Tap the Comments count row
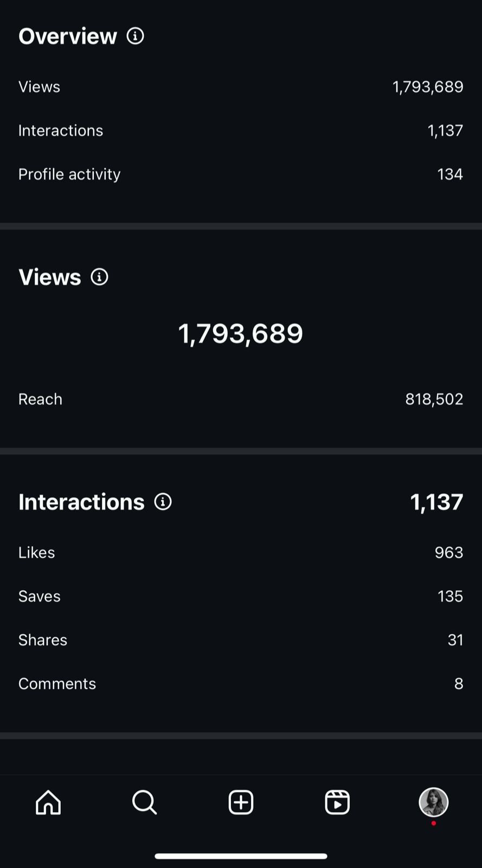 [241, 684]
